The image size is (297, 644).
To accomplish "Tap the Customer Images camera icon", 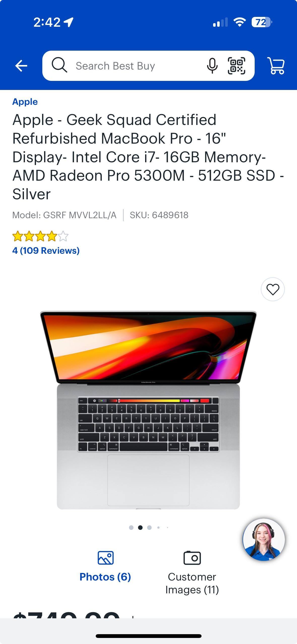I will [x=192, y=558].
